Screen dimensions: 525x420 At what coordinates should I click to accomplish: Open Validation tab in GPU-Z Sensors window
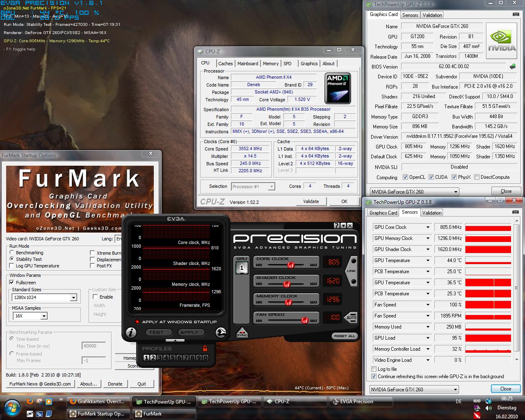click(x=432, y=213)
